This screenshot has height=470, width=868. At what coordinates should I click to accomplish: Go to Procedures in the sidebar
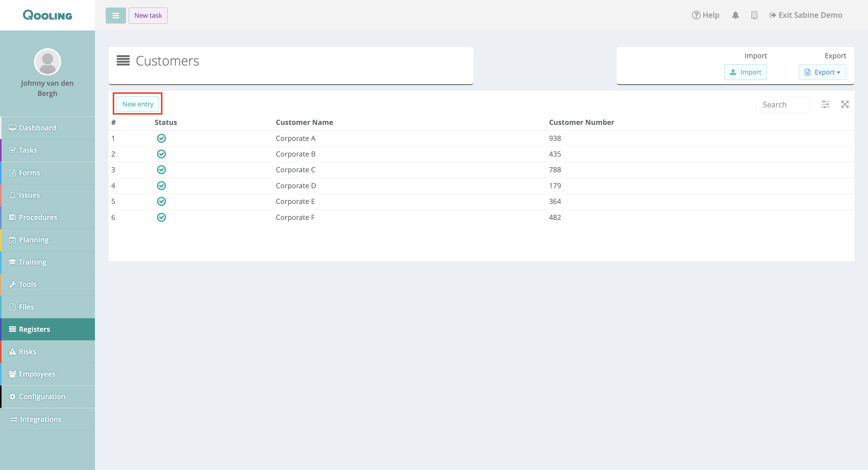coord(38,218)
